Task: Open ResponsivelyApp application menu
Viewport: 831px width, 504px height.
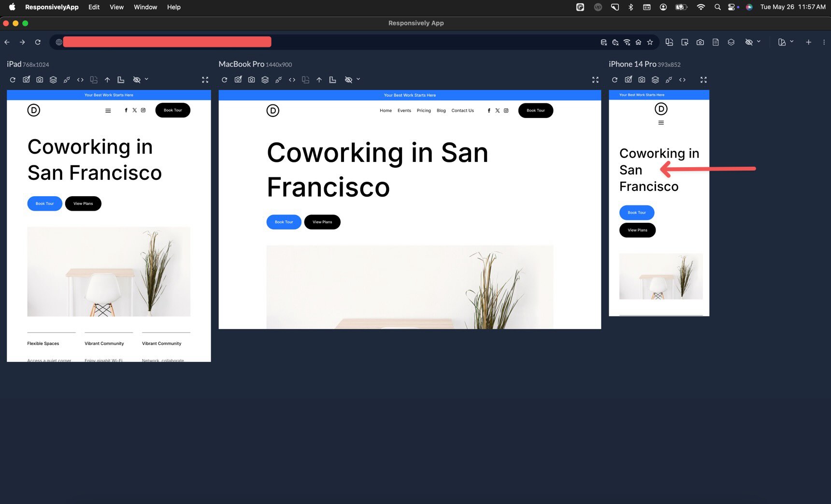Action: click(x=52, y=7)
